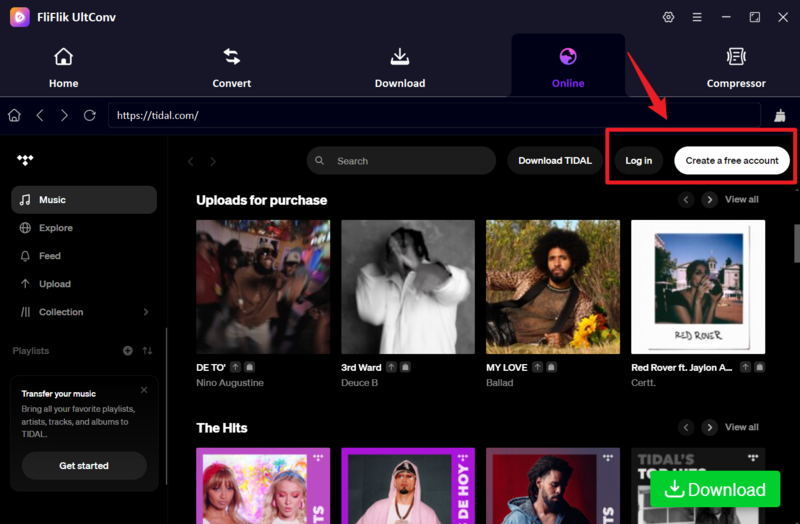Click the Get started button

coord(84,465)
